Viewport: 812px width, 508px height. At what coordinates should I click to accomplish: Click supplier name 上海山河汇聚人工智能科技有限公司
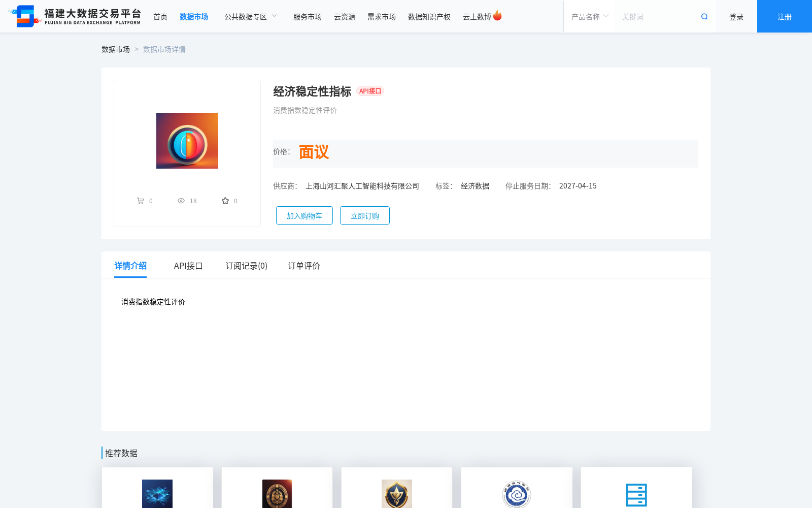[x=362, y=186]
